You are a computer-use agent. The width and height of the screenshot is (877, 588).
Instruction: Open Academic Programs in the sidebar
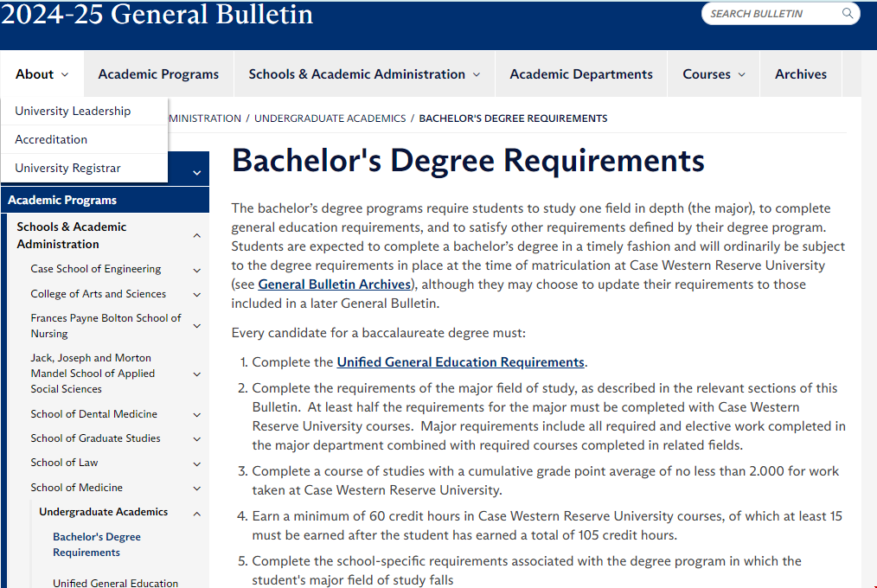62,200
